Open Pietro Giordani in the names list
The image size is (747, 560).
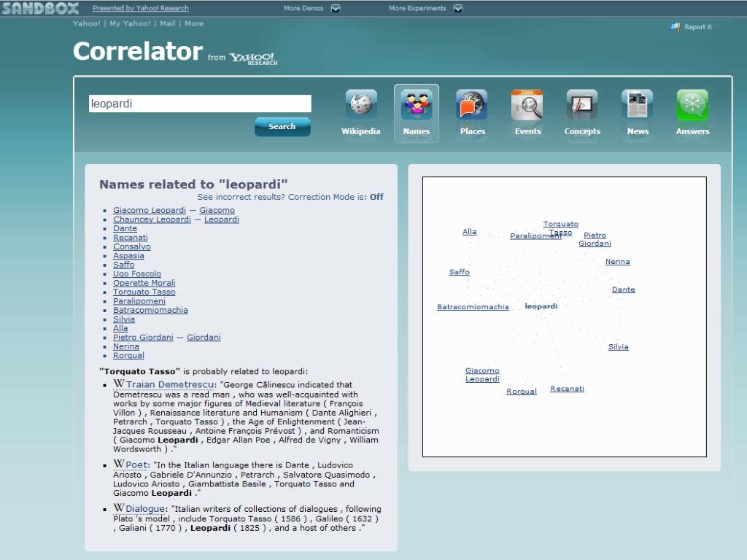click(x=143, y=337)
